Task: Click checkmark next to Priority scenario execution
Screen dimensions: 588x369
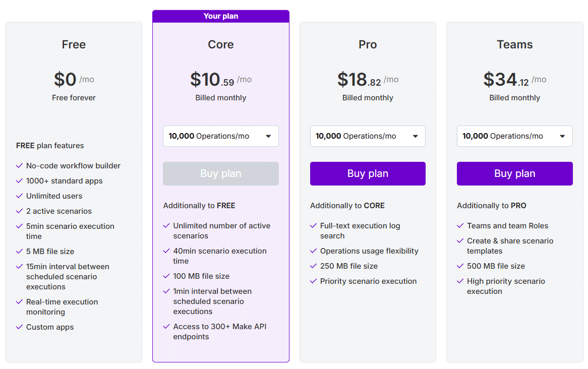Action: 314,281
